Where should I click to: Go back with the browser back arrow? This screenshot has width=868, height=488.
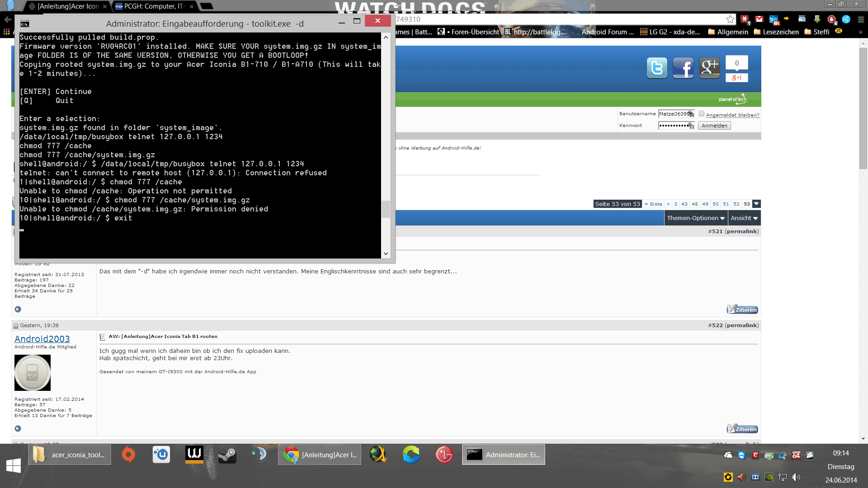point(8,19)
